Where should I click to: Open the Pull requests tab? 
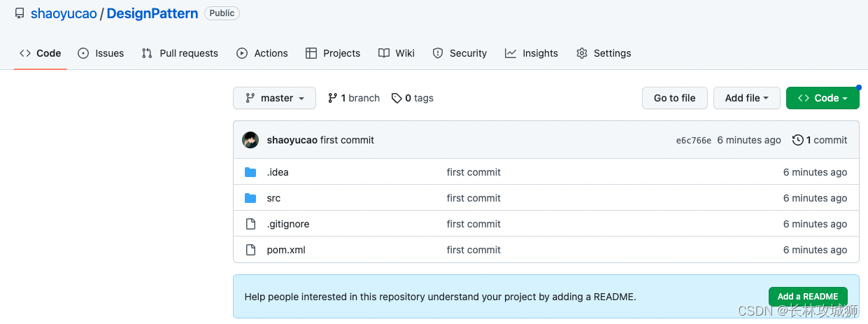(180, 53)
